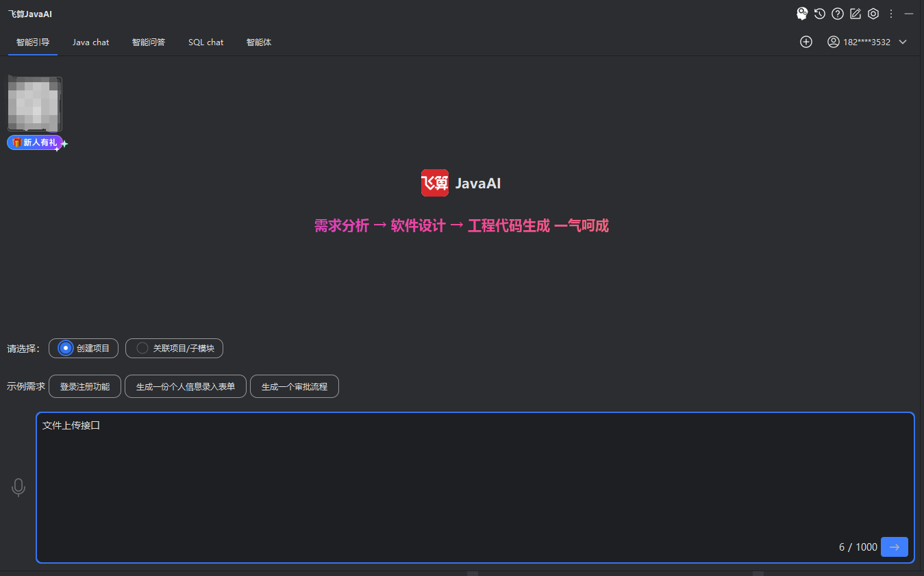Click the blue arrow send button
924x576 pixels.
point(895,547)
